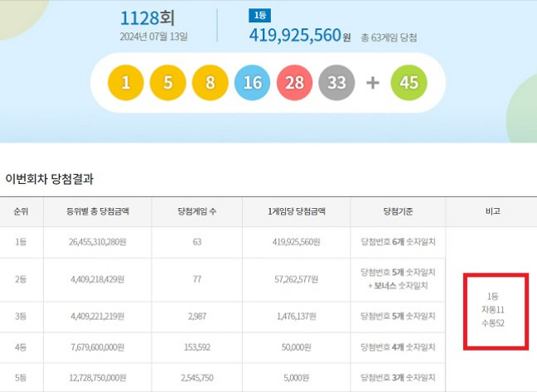Click the 5개 숫자일치 + 보너스 criterion

pyautogui.click(x=398, y=279)
